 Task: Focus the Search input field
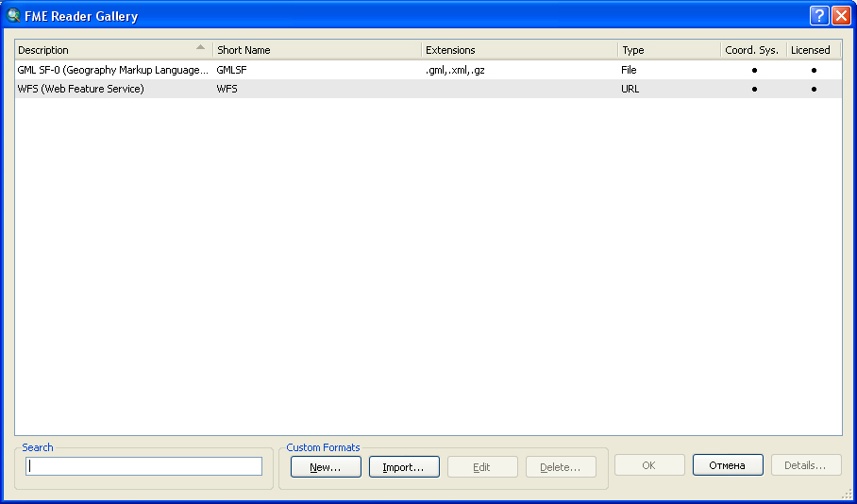pos(143,466)
